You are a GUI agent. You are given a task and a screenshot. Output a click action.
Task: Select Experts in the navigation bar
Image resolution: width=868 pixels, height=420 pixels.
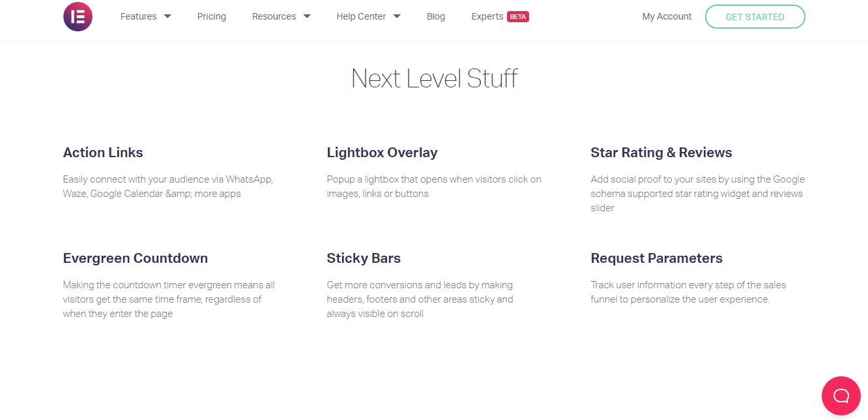point(487,16)
